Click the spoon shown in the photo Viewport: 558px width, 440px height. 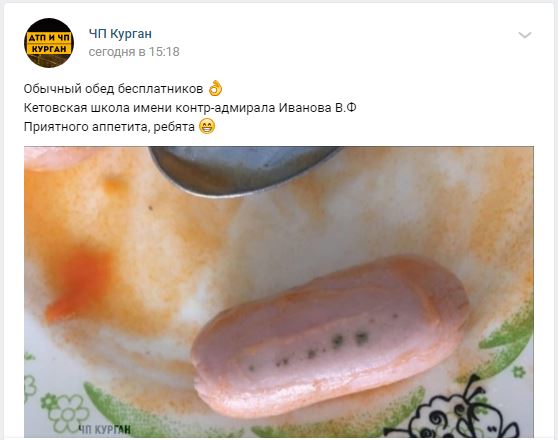click(244, 171)
